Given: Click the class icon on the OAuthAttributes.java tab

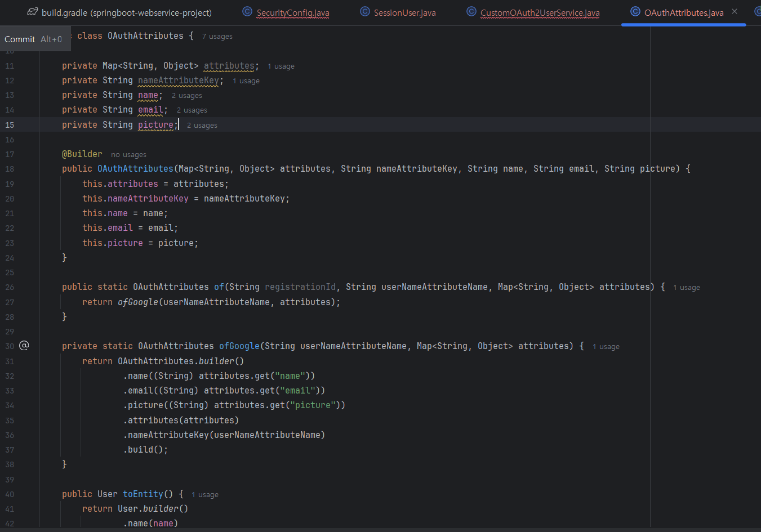Looking at the screenshot, I should click(635, 12).
